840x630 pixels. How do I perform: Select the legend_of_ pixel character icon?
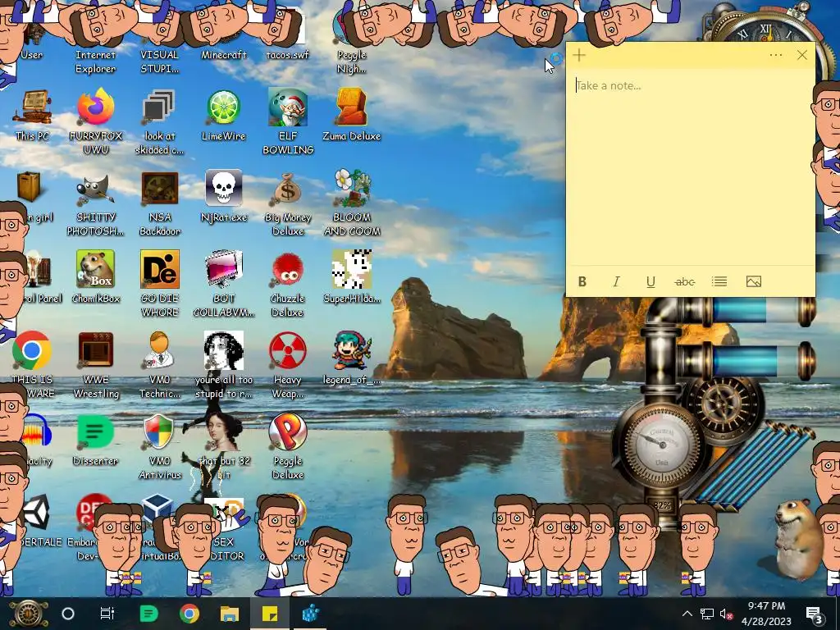(351, 351)
